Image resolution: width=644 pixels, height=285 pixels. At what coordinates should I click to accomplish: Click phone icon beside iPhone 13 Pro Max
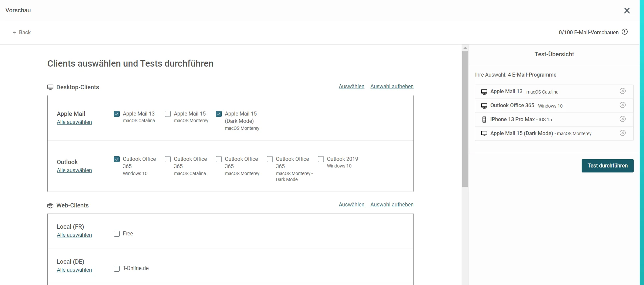(x=484, y=120)
